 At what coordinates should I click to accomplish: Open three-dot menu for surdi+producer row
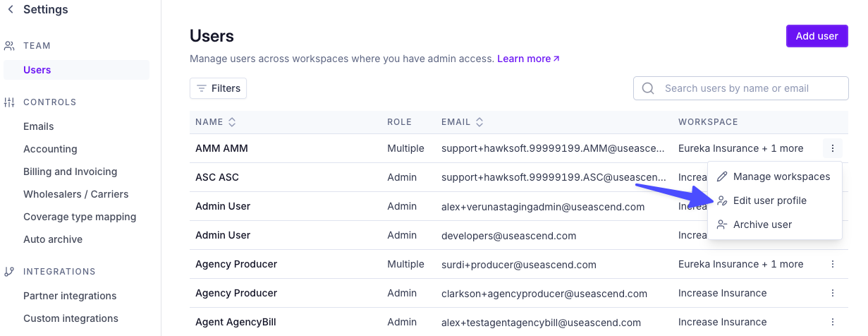click(833, 264)
